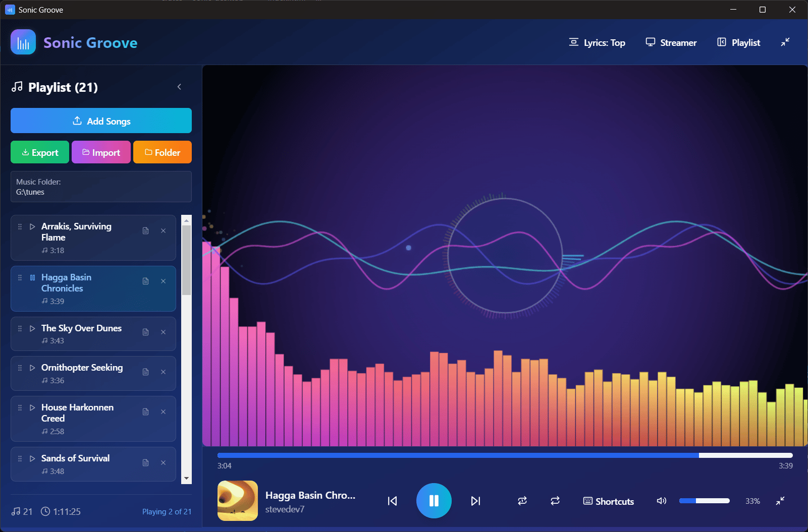Mute audio with speaker icon
The image size is (808, 532).
point(662,501)
